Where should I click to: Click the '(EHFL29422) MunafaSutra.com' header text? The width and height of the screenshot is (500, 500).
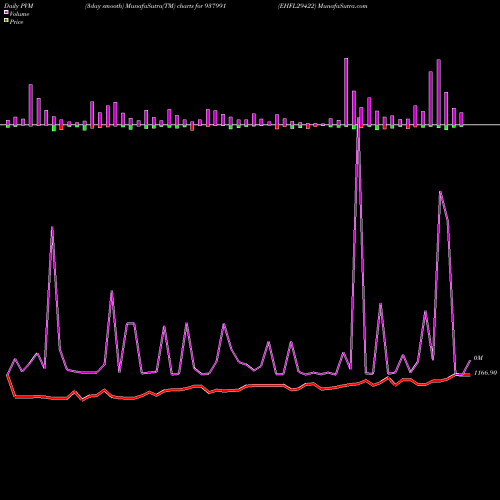pos(322,6)
